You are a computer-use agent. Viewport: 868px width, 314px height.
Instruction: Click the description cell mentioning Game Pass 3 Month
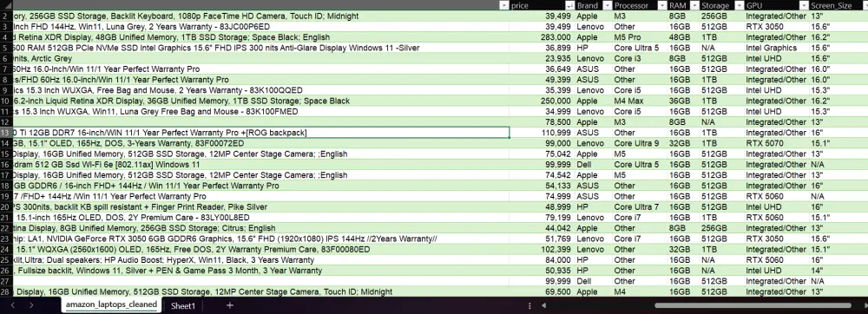pyautogui.click(x=260, y=271)
